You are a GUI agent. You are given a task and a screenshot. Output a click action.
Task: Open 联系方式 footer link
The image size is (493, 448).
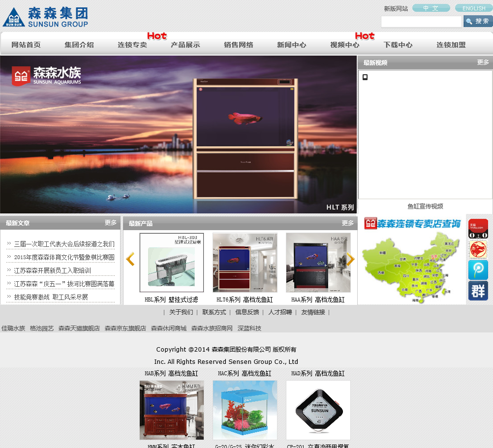click(214, 312)
